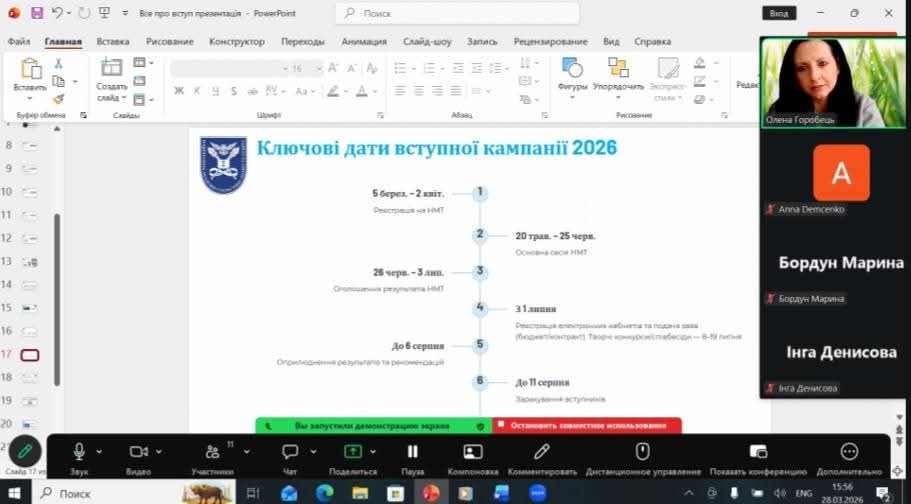Open the Участники participants panel
911x504 pixels.
point(212,451)
